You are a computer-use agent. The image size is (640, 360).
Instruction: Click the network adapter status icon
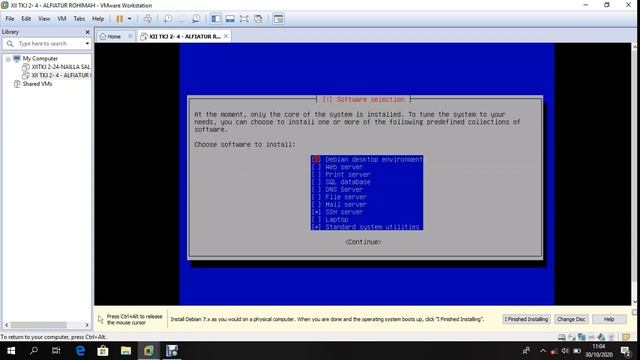(x=582, y=337)
